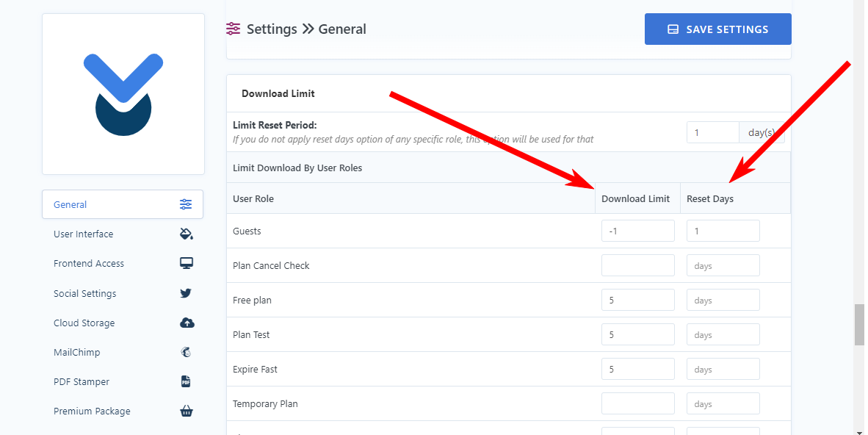The image size is (868, 435).
Task: Click the Frontend Access monitor icon
Action: 187,263
